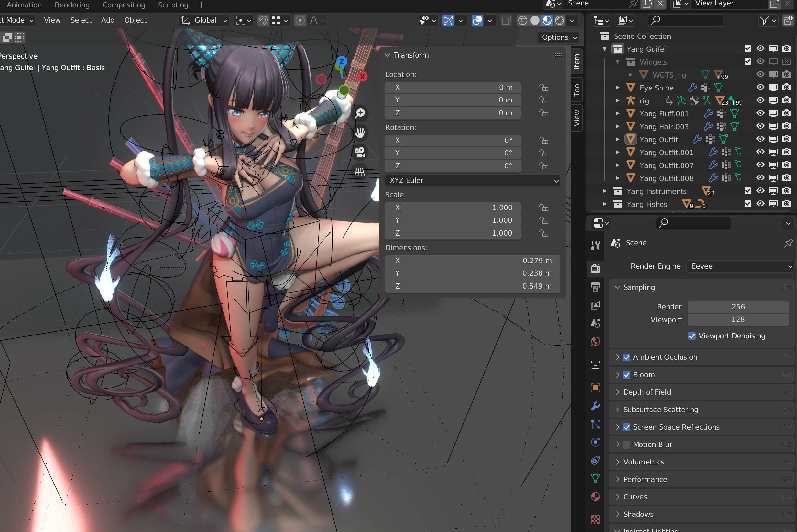Viewport: 797px width, 532px height.
Task: Expand the Yang Fishes collection
Action: coord(605,204)
